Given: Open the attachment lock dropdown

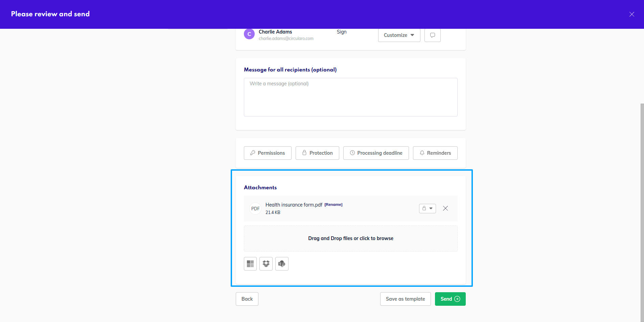Looking at the screenshot, I should click(x=427, y=208).
